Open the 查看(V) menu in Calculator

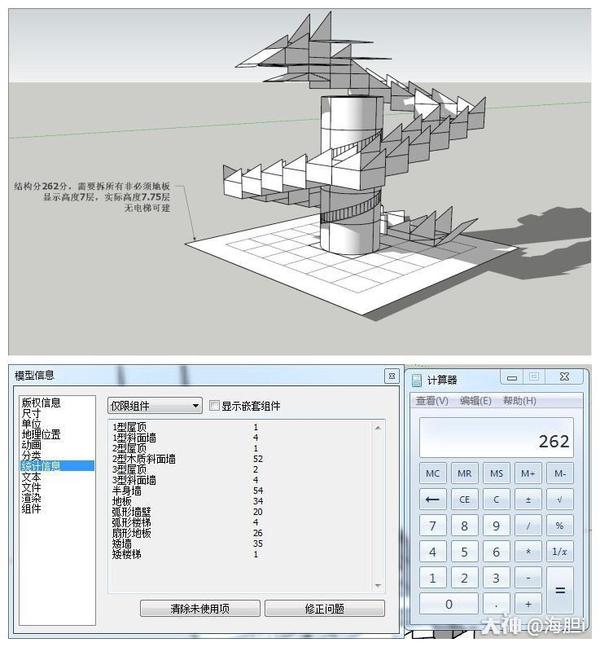pos(432,401)
